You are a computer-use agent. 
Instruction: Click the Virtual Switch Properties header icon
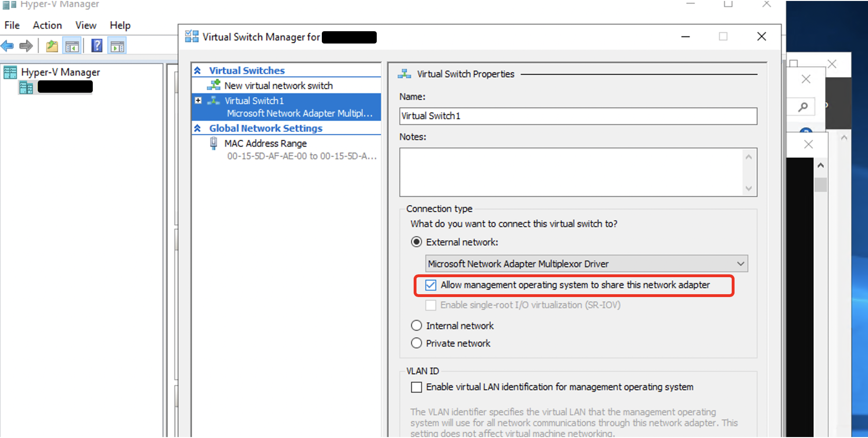(405, 74)
